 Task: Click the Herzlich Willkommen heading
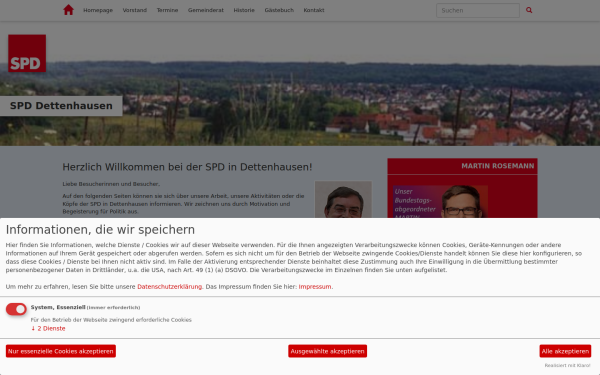[x=187, y=167]
